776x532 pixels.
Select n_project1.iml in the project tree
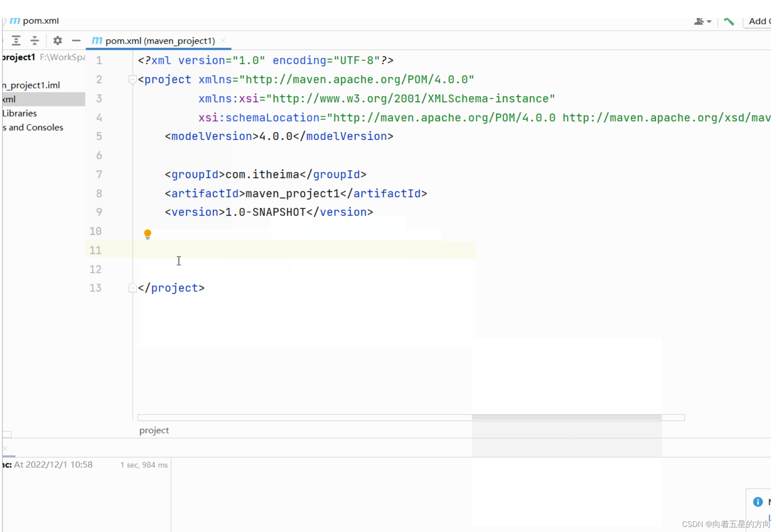click(31, 85)
